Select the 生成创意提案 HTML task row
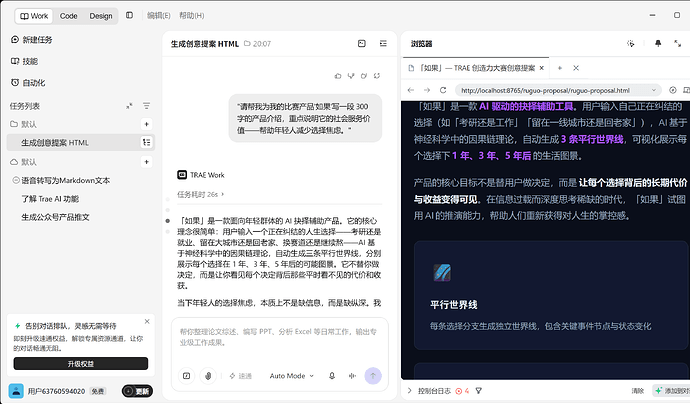Image resolution: width=690 pixels, height=404 pixels. 81,143
